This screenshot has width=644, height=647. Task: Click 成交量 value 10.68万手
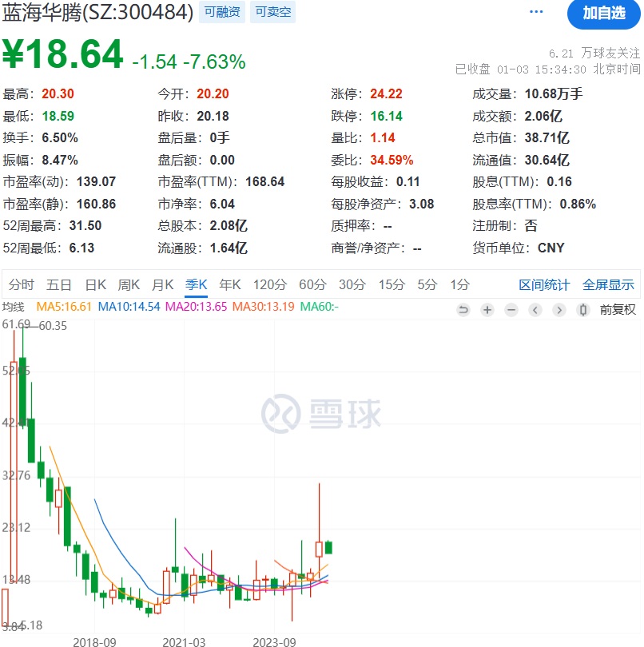(x=554, y=94)
